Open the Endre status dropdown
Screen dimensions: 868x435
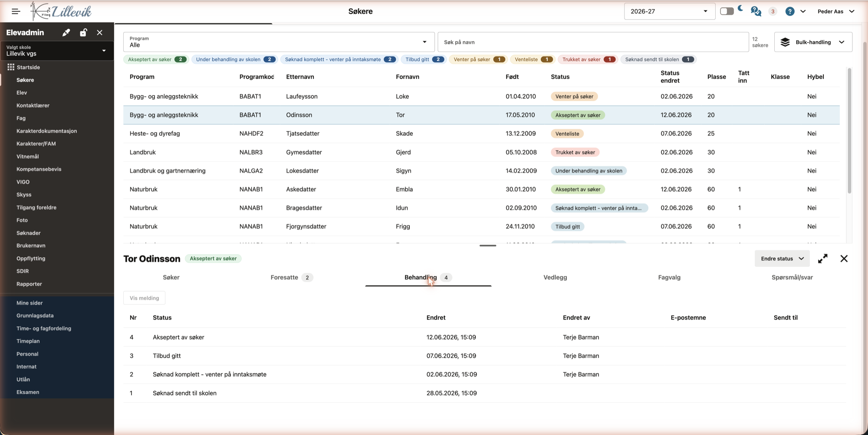[x=782, y=258]
